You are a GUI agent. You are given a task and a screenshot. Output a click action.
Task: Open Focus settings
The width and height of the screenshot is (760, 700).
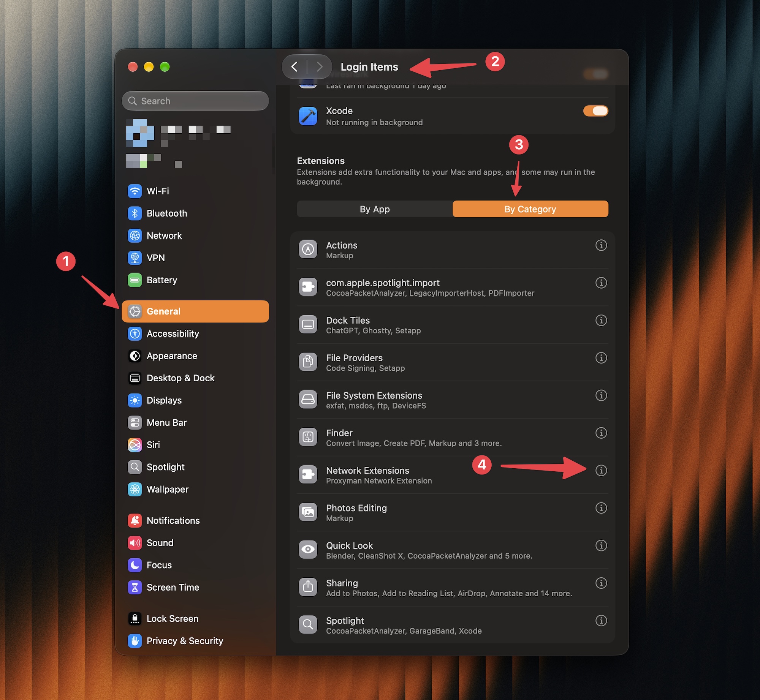(195, 565)
